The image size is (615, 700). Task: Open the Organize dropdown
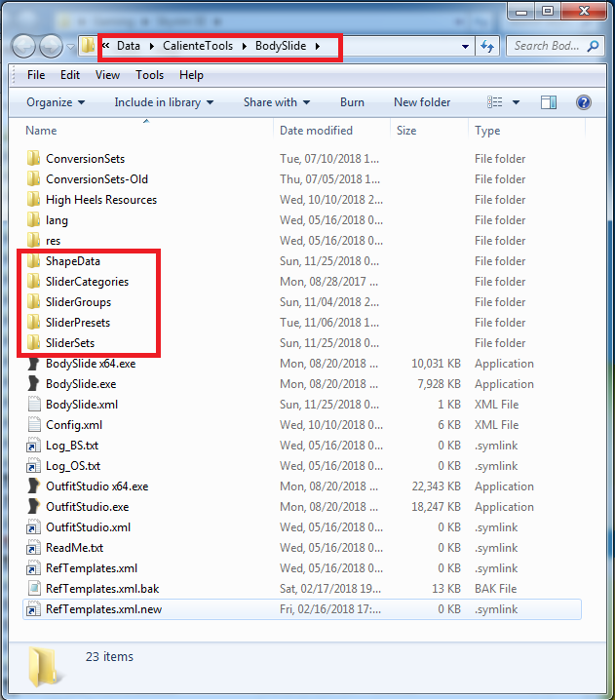56,102
